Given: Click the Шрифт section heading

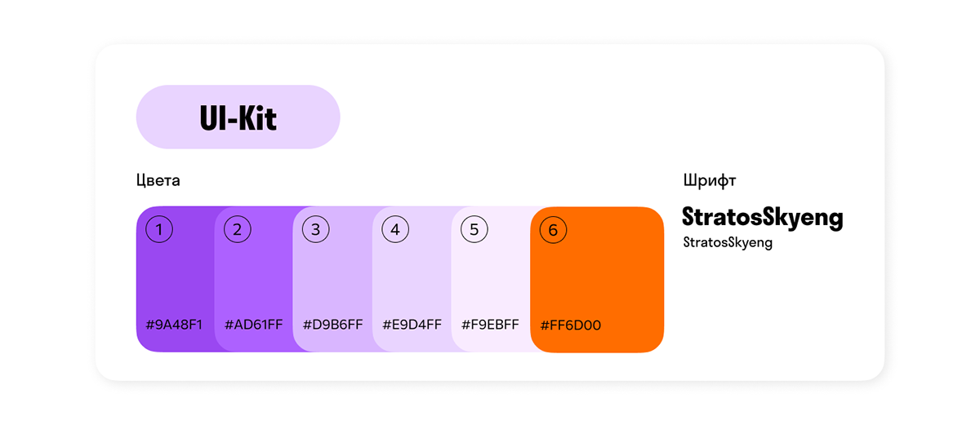Looking at the screenshot, I should coord(710,180).
